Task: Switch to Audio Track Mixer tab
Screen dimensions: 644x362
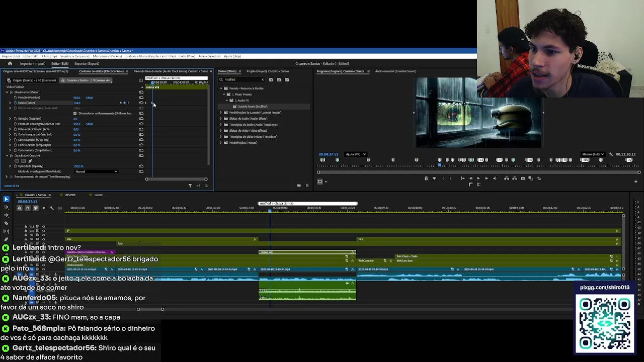Action: pos(171,71)
